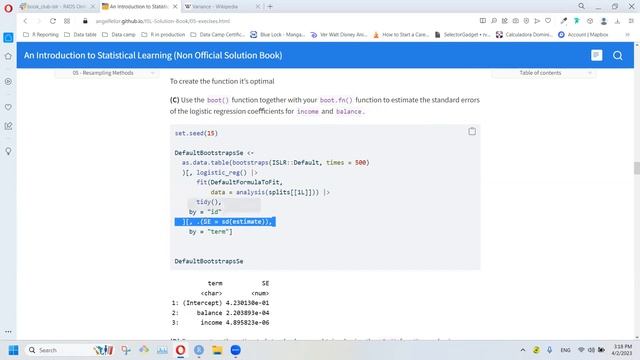Screen dimensions: 640x360
Task: Reload the current page
Action: pyautogui.click(x=53, y=21)
